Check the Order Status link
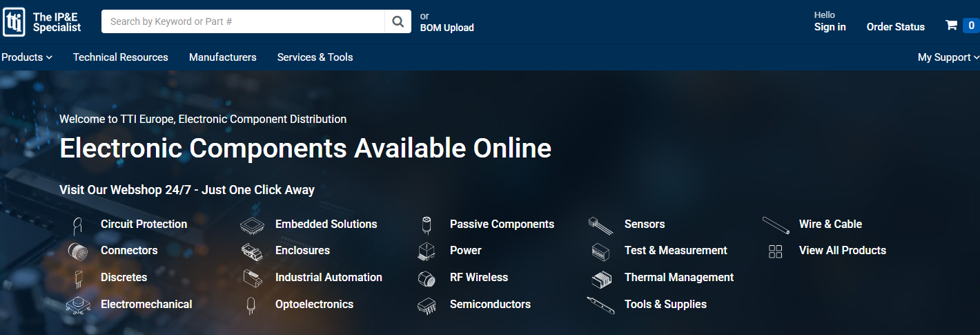Viewport: 980px width, 335px height. click(x=895, y=27)
